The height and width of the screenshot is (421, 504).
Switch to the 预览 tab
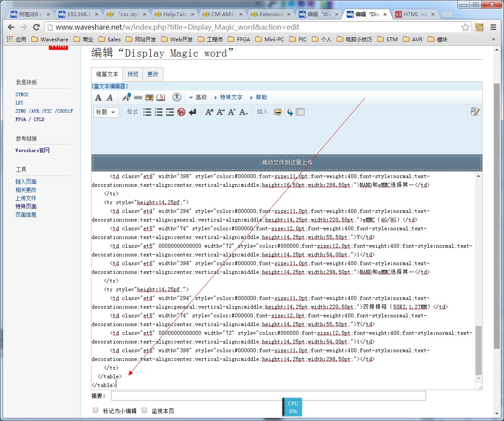click(133, 74)
